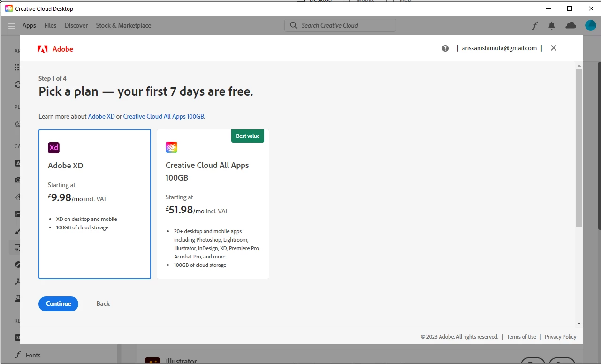The image size is (601, 364).
Task: Minimize the Creative Cloud Desktop window
Action: (x=548, y=8)
